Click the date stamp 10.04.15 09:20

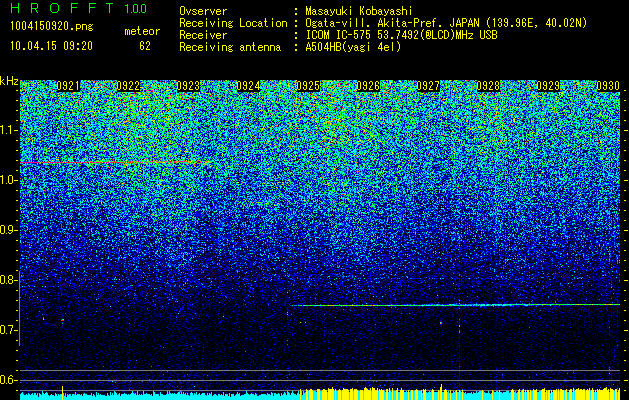tap(51, 46)
